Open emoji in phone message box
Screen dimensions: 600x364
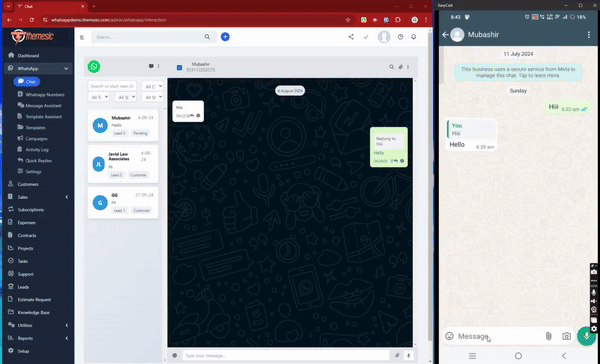point(449,336)
